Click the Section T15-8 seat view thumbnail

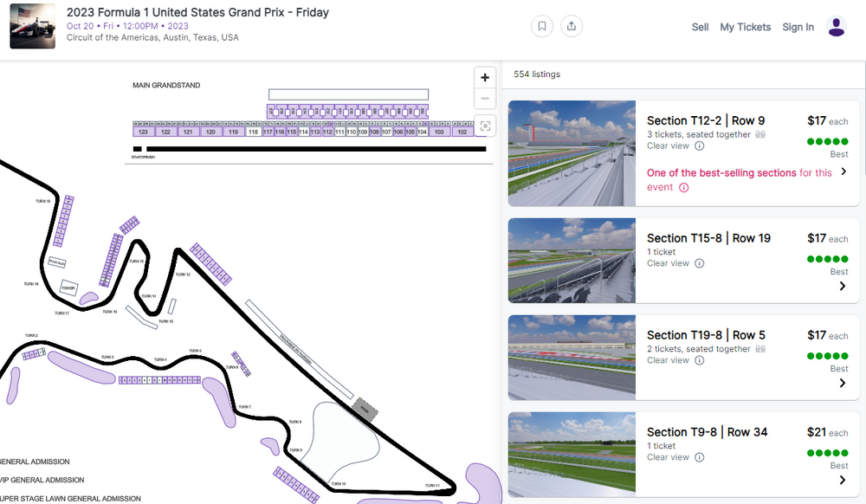572,260
